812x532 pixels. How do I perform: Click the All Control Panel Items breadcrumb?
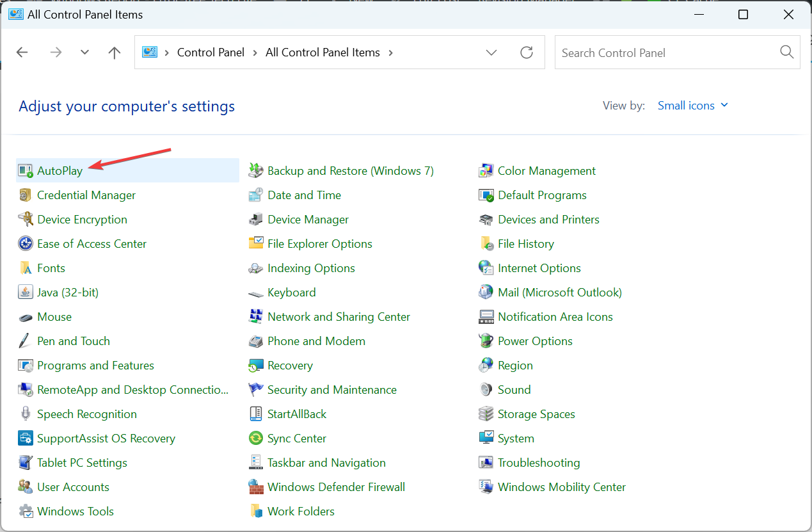(322, 52)
